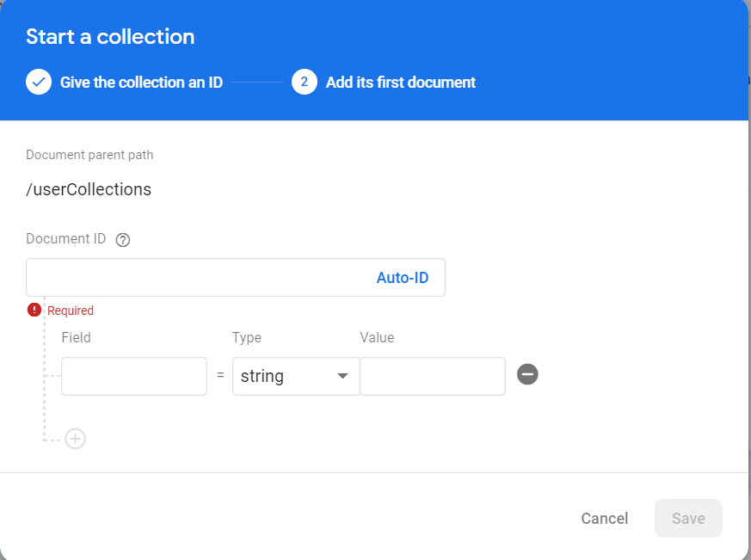
Task: Click the /userCollections parent path text
Action: 89,189
